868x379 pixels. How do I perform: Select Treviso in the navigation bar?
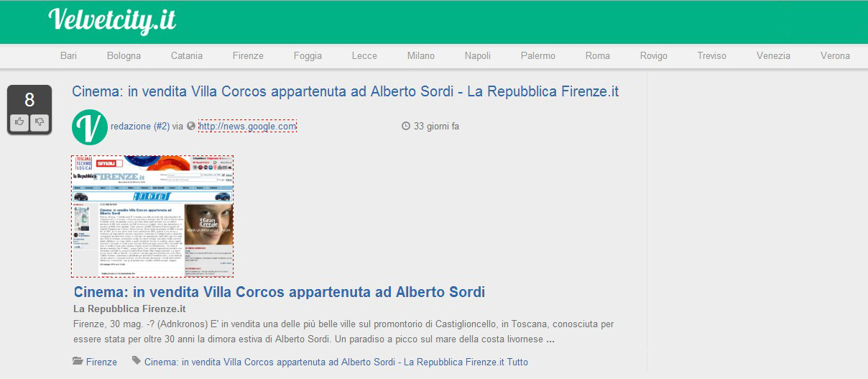pos(711,55)
